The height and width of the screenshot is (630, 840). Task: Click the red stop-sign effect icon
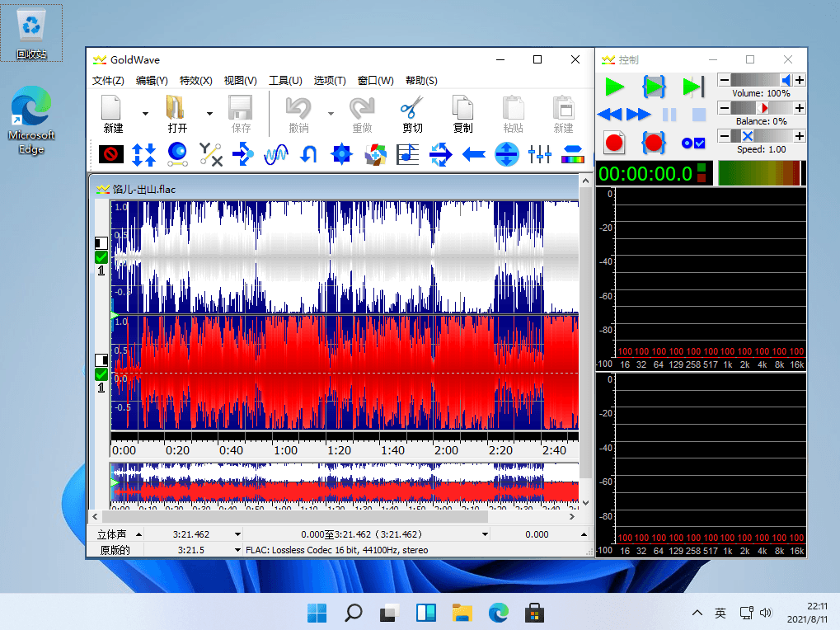pyautogui.click(x=111, y=154)
